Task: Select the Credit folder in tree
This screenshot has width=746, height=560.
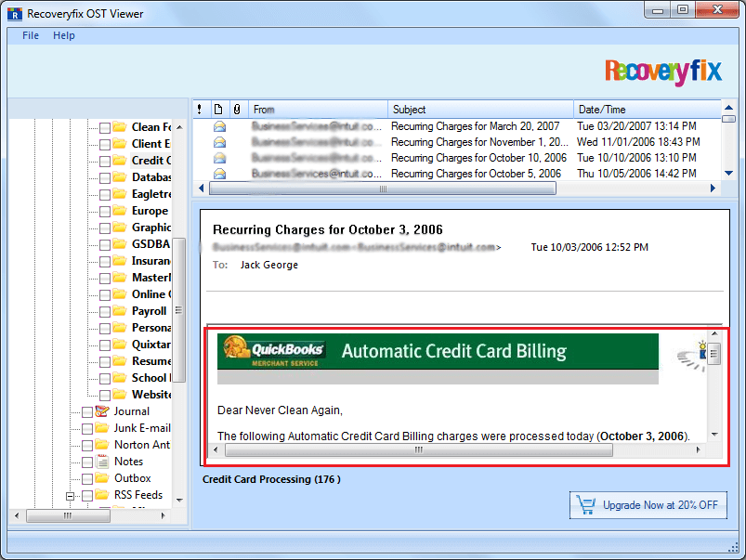Action: tap(151, 161)
